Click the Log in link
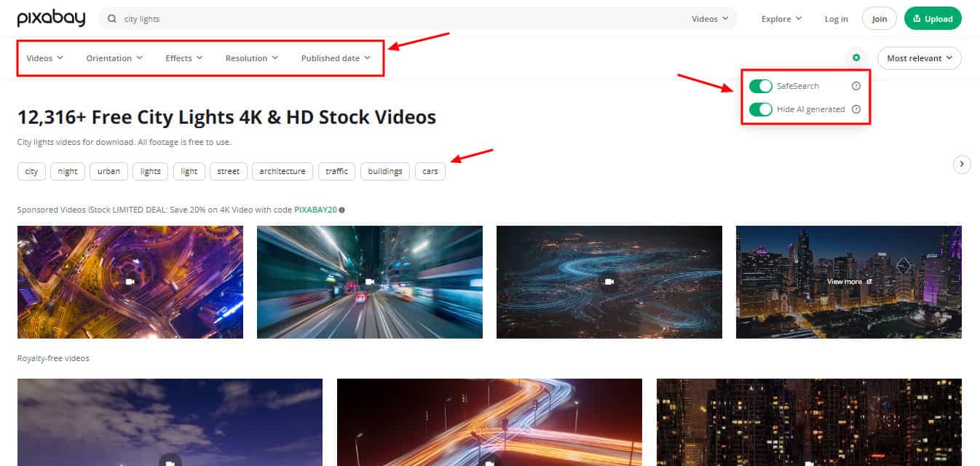This screenshot has width=980, height=466. [836, 19]
